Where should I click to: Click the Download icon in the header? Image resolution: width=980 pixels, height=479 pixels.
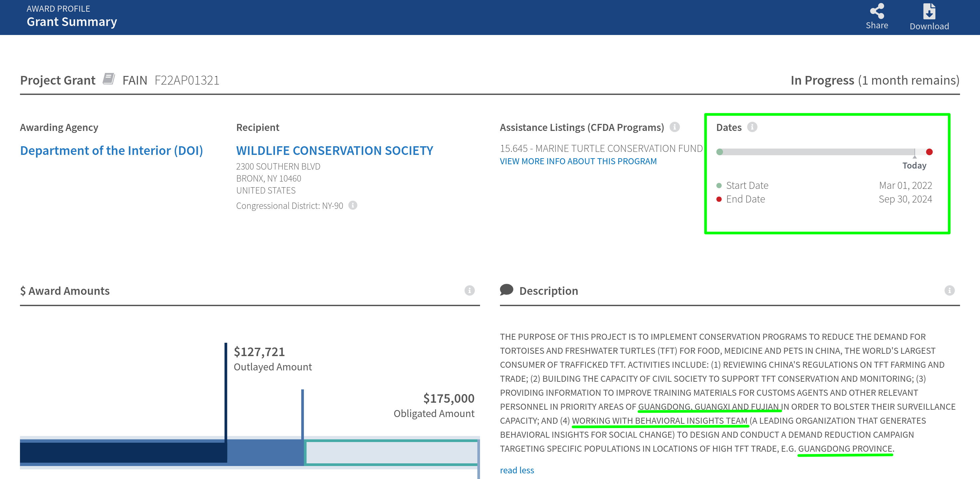tap(929, 11)
